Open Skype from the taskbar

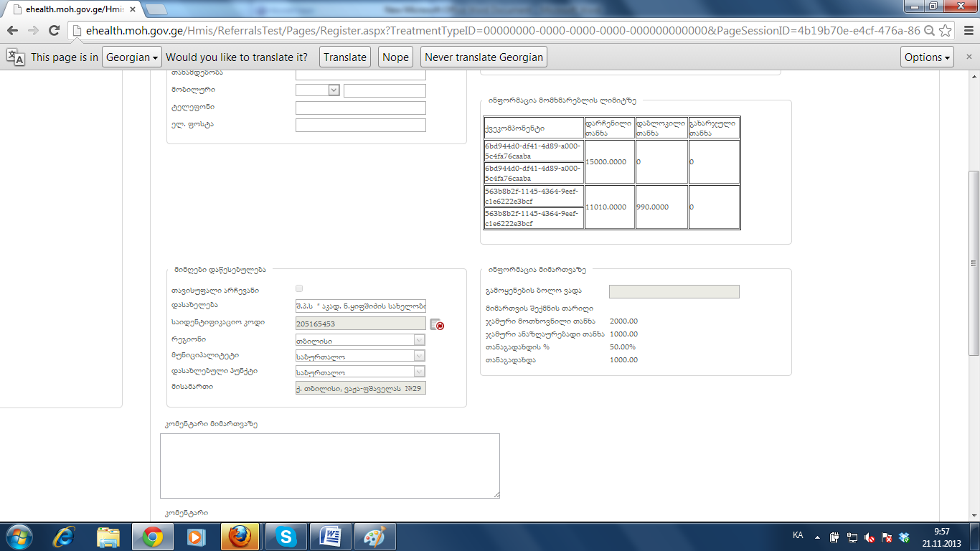[286, 537]
